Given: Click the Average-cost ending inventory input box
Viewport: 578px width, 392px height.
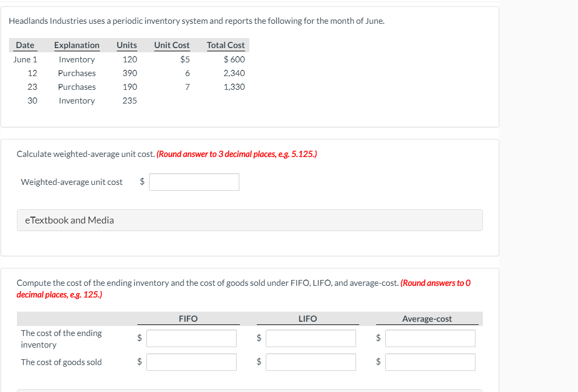Looking at the screenshot, I should pyautogui.click(x=430, y=338).
